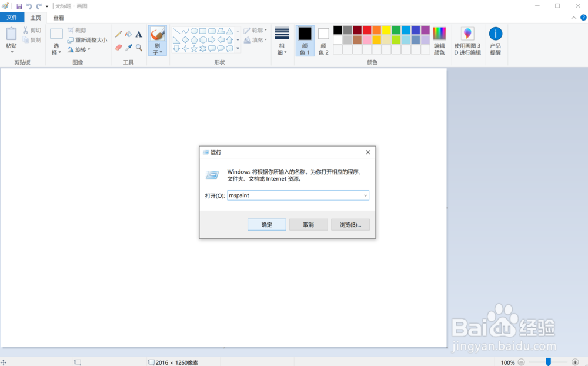Select the oval shape tool
The height and width of the screenshot is (366, 588).
point(194,31)
